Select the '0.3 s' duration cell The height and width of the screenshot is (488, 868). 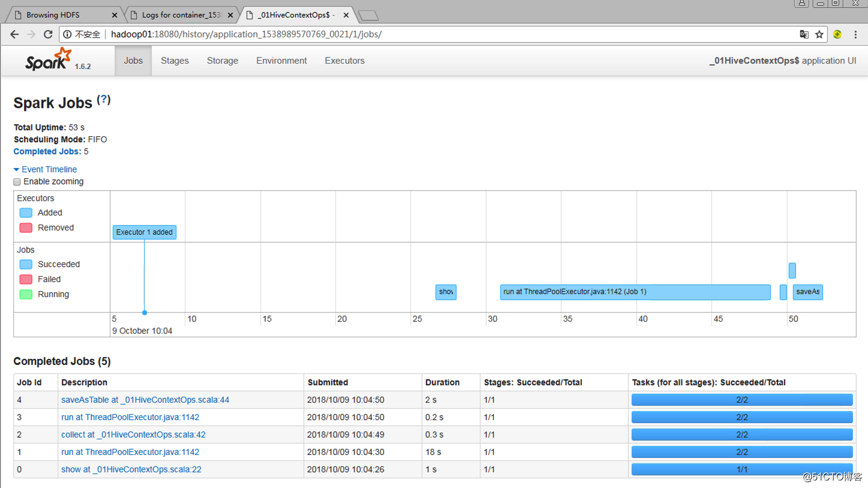450,435
